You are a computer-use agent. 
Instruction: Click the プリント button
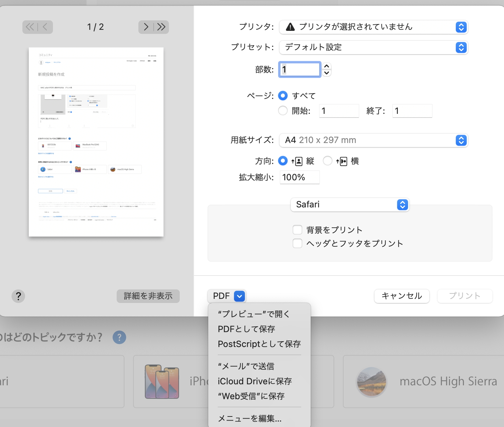point(465,296)
